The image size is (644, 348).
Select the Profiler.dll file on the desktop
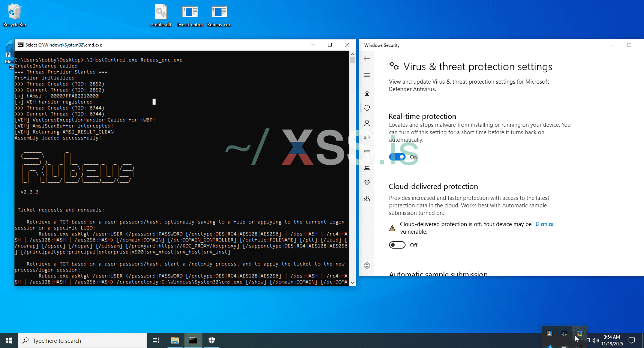coord(161,15)
